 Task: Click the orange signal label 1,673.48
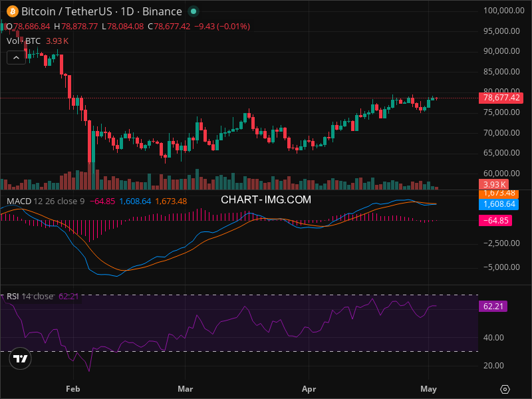click(499, 194)
